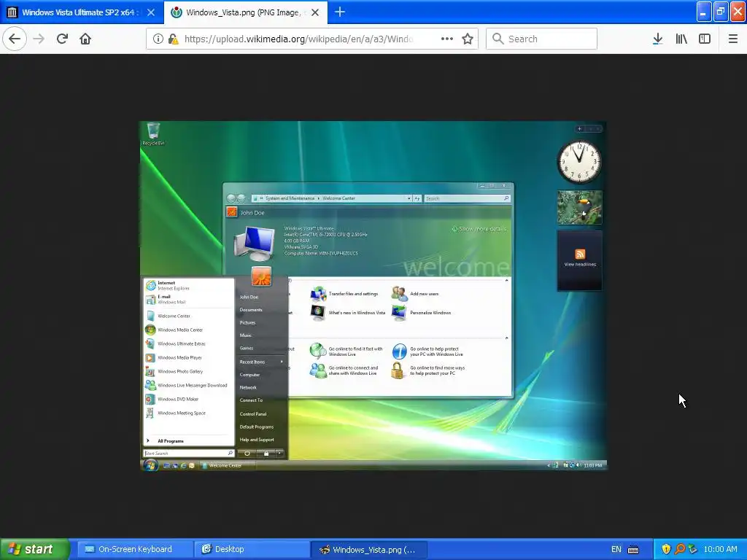Click the padlock with warning triangle
The width and height of the screenshot is (747, 560).
[174, 39]
